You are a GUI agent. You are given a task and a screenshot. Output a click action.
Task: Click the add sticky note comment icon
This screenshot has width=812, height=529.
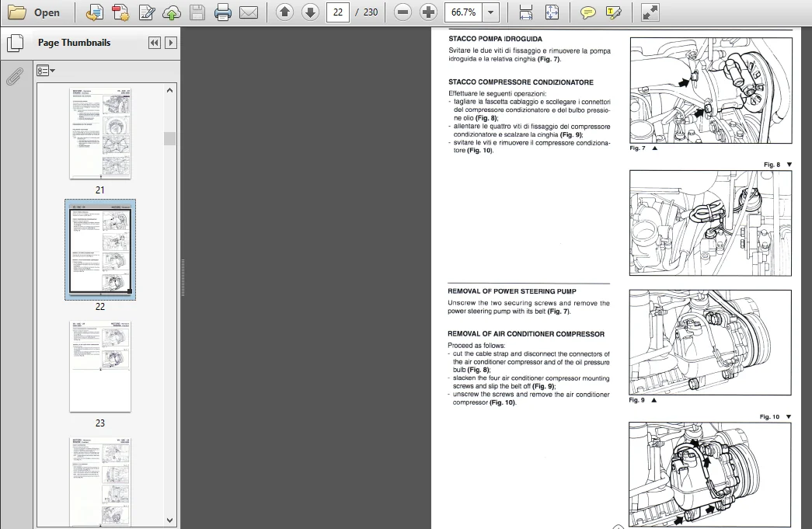587,12
